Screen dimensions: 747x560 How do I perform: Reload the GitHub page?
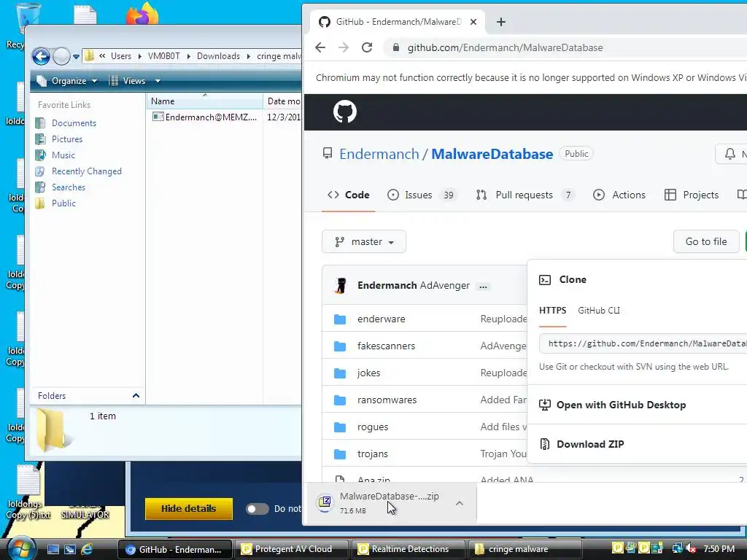[x=367, y=47]
